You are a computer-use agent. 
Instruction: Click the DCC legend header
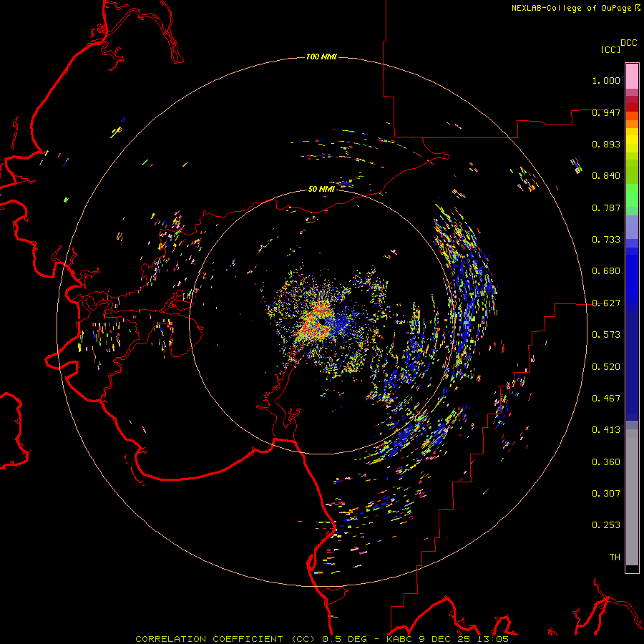point(628,43)
